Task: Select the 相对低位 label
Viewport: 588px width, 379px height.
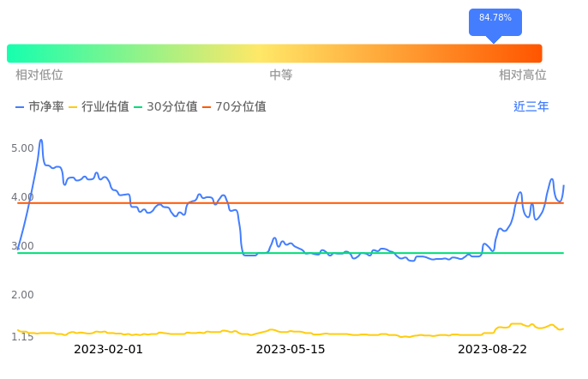Action: tap(39, 75)
